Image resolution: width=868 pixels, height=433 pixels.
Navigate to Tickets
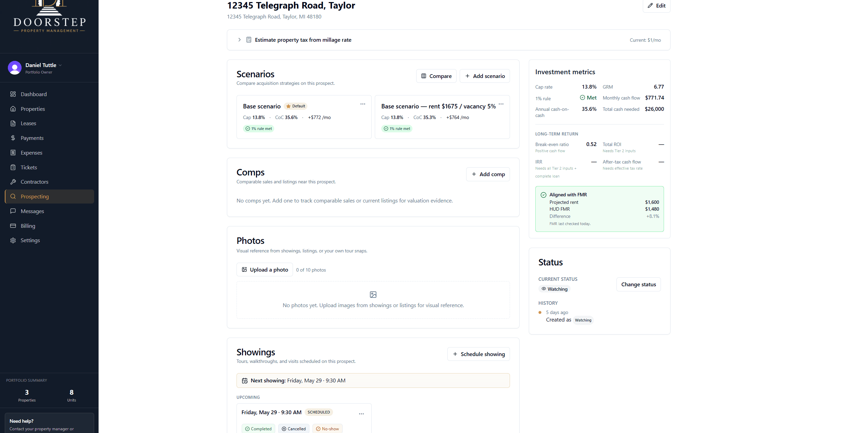(49, 167)
